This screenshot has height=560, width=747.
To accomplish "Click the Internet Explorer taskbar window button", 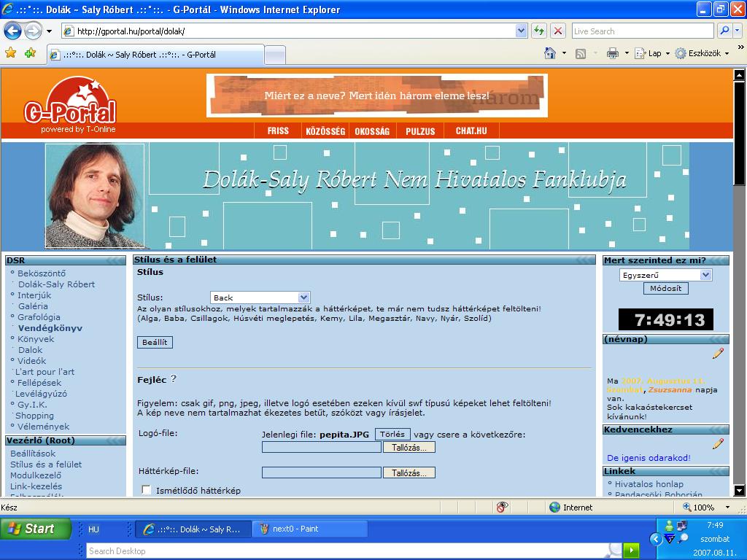I will [193, 529].
